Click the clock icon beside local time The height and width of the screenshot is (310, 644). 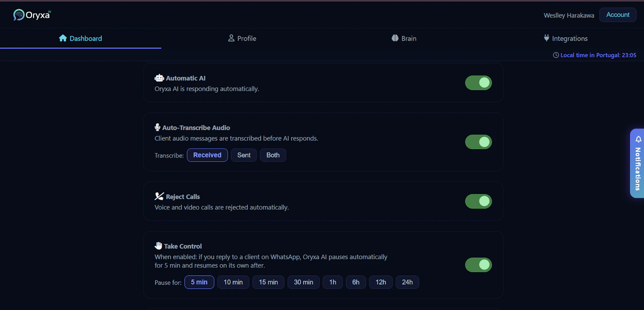tap(556, 55)
